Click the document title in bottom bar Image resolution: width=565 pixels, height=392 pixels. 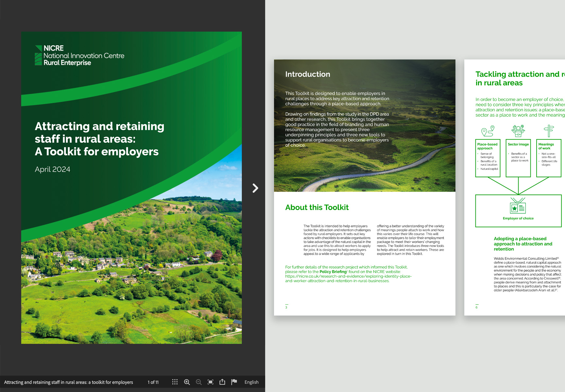tap(68, 382)
